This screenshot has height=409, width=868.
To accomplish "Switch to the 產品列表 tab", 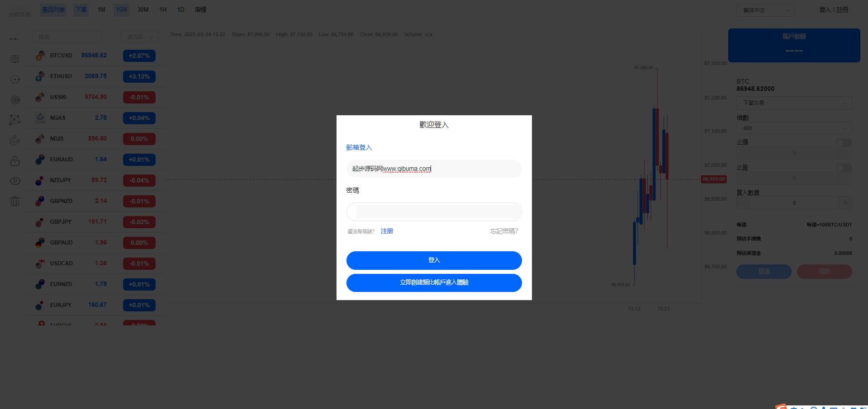I will 53,10.
